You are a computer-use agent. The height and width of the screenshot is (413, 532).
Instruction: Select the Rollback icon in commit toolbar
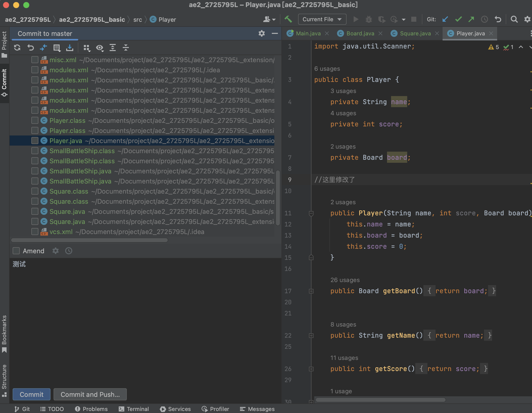point(30,48)
